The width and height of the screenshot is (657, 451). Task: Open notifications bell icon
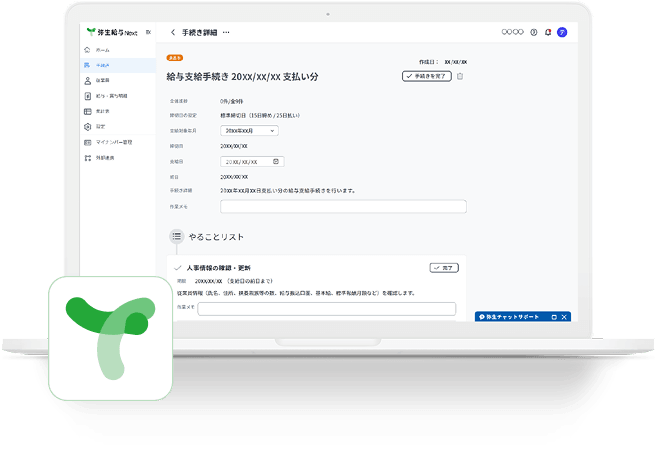tap(548, 32)
